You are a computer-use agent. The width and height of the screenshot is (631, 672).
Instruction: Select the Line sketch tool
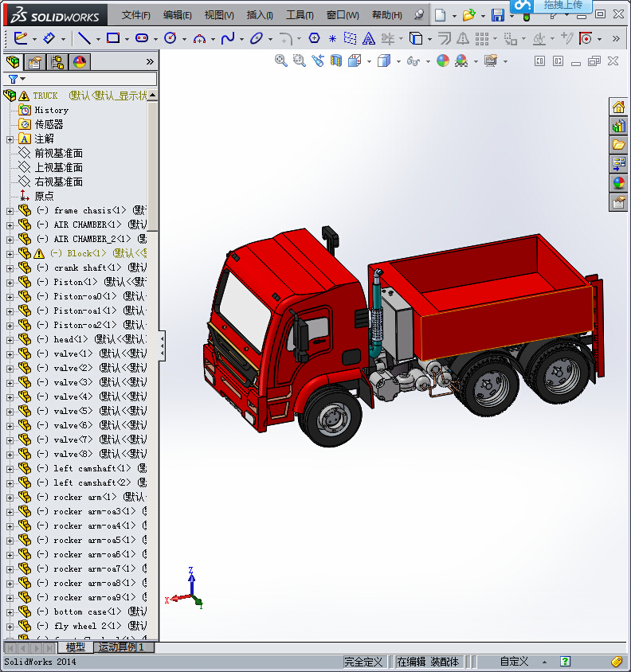tap(84, 38)
